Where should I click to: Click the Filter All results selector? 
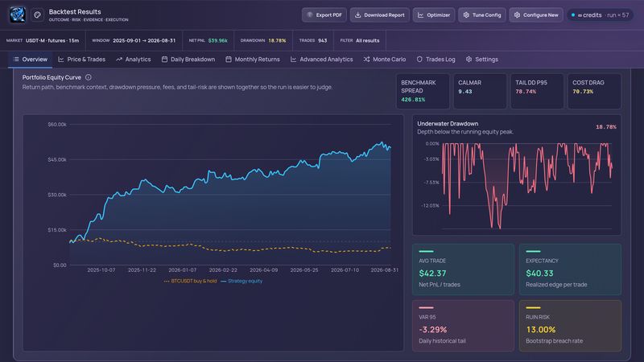point(359,41)
